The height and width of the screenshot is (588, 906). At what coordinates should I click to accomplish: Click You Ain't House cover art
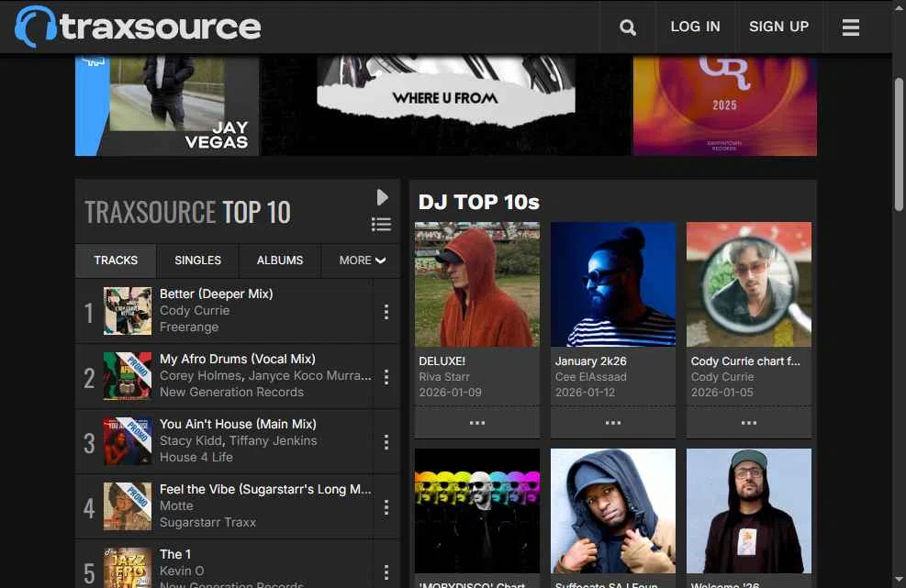tap(128, 442)
